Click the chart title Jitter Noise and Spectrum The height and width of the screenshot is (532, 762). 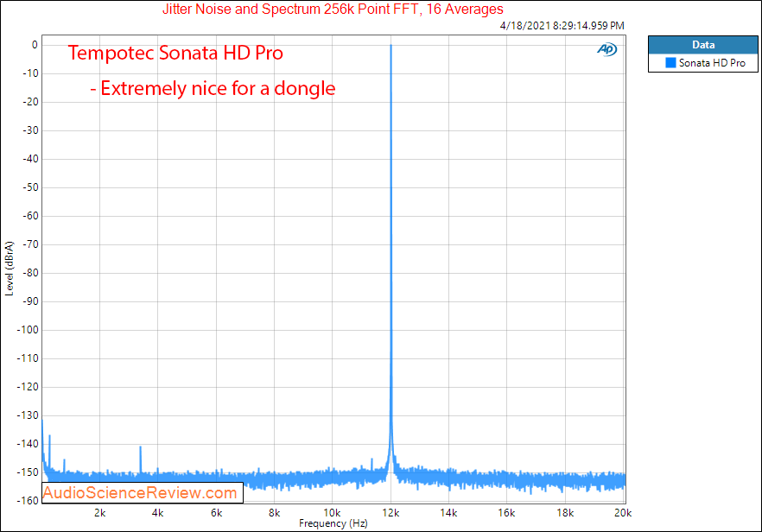point(333,9)
